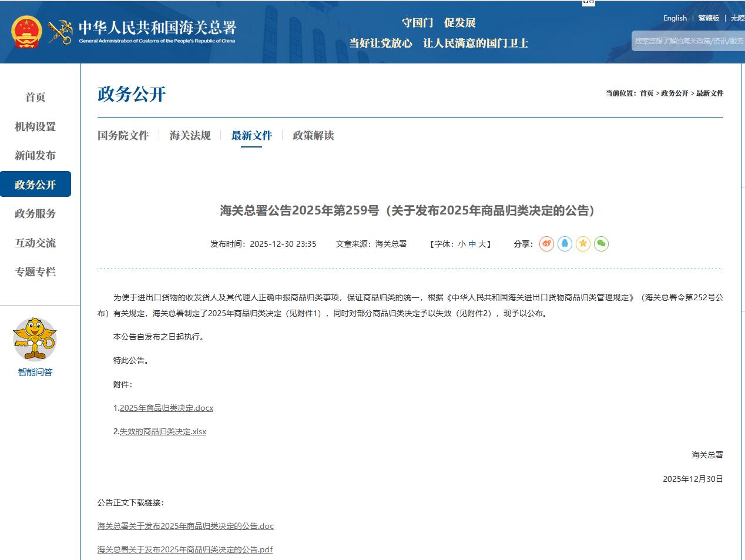Set font size to medium (中)
745x560 pixels.
[x=472, y=244]
